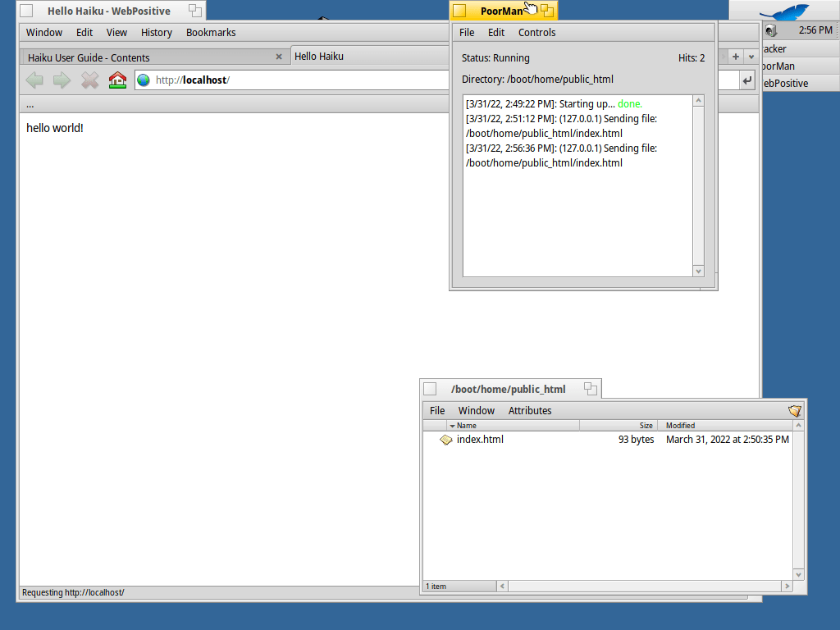
Task: Open PoorMan Edit menu
Action: click(496, 32)
